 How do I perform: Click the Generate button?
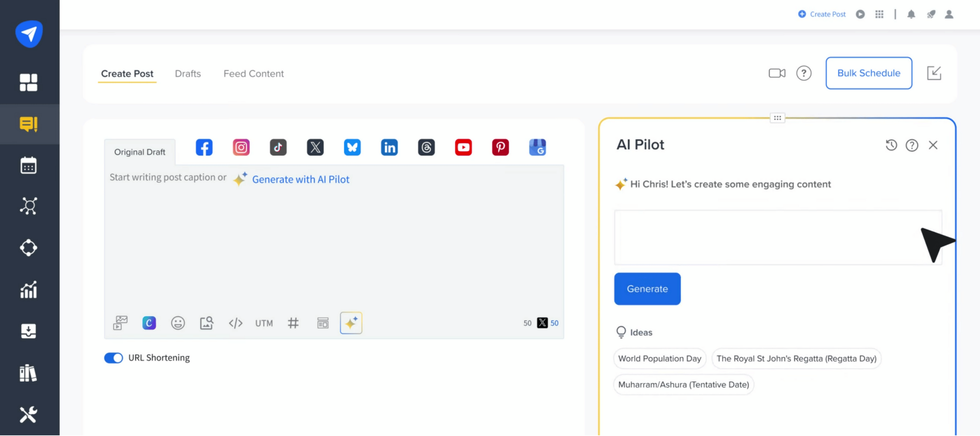[647, 289]
